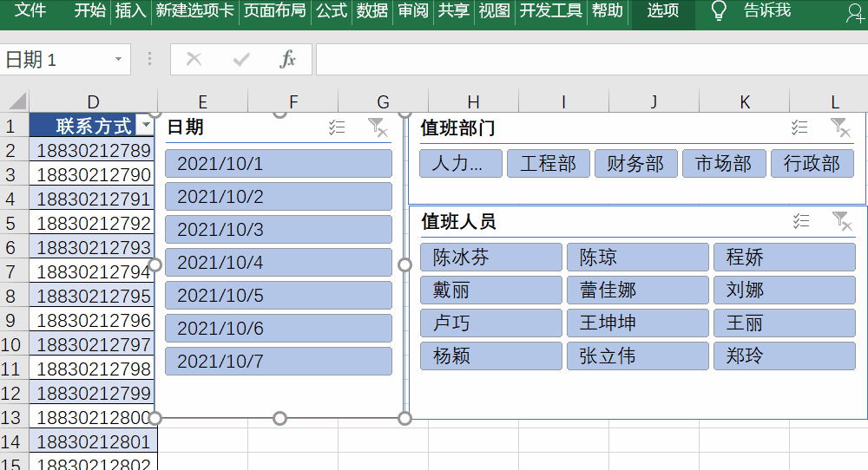Filter by date 2021/10/1
Image resolution: width=868 pixels, height=470 pixels.
click(279, 163)
